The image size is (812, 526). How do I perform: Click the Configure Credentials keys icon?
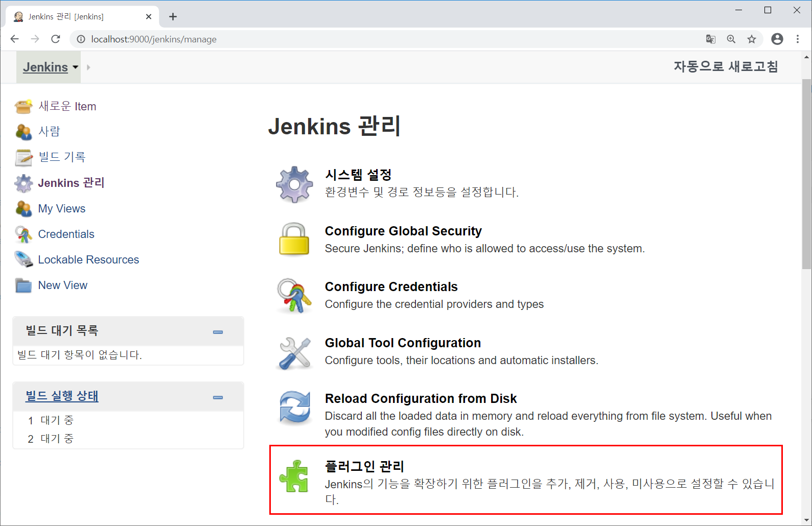pyautogui.click(x=294, y=295)
